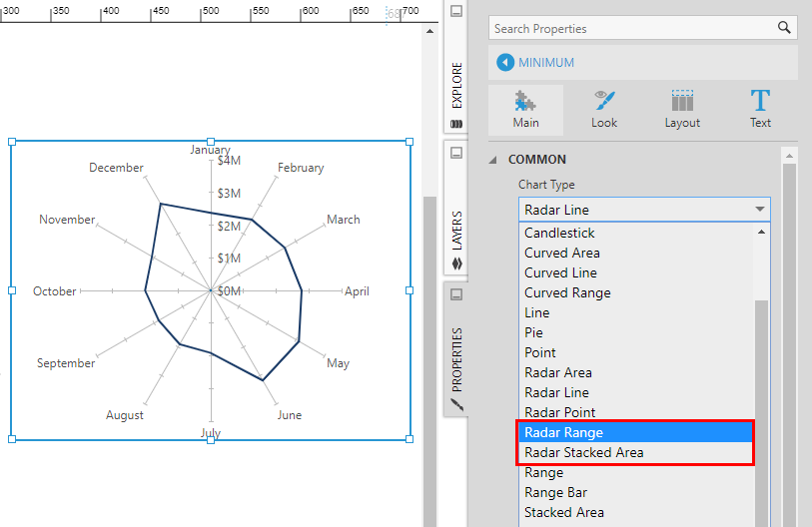Open the Text properties tab
Image resolution: width=812 pixels, height=527 pixels.
click(760, 110)
